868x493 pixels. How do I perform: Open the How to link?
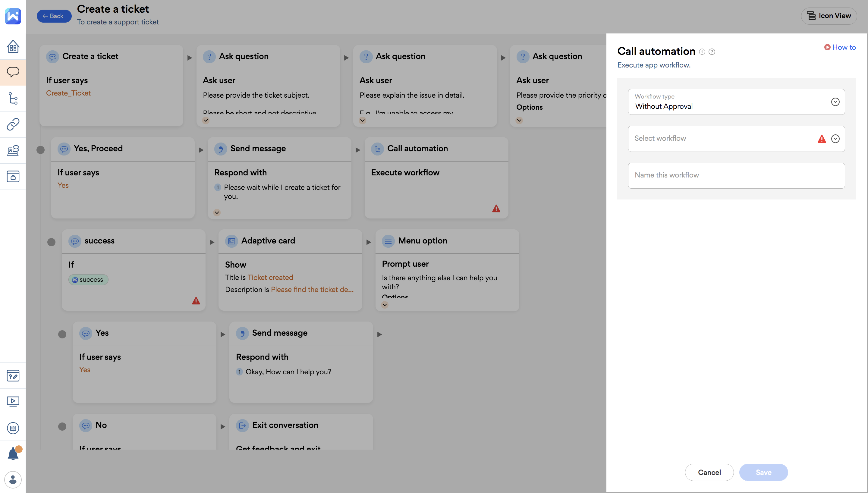[x=840, y=47]
